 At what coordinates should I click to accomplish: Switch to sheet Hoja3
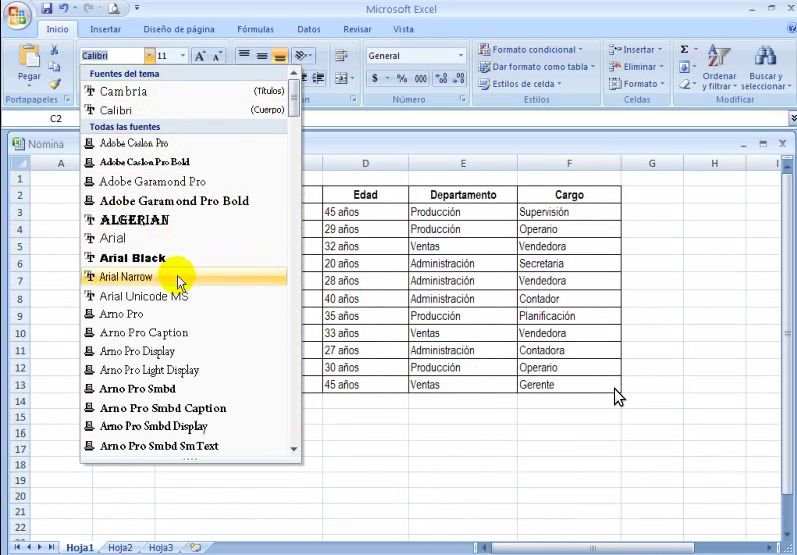161,547
